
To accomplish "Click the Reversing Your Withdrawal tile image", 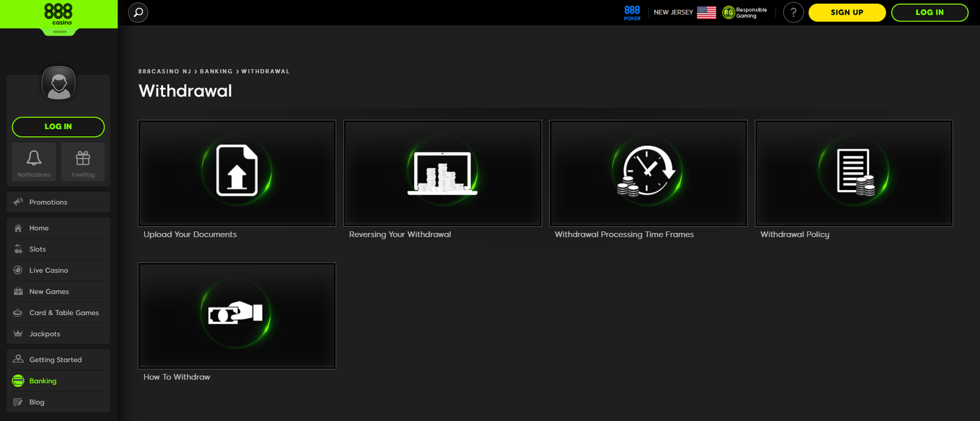I will (443, 173).
